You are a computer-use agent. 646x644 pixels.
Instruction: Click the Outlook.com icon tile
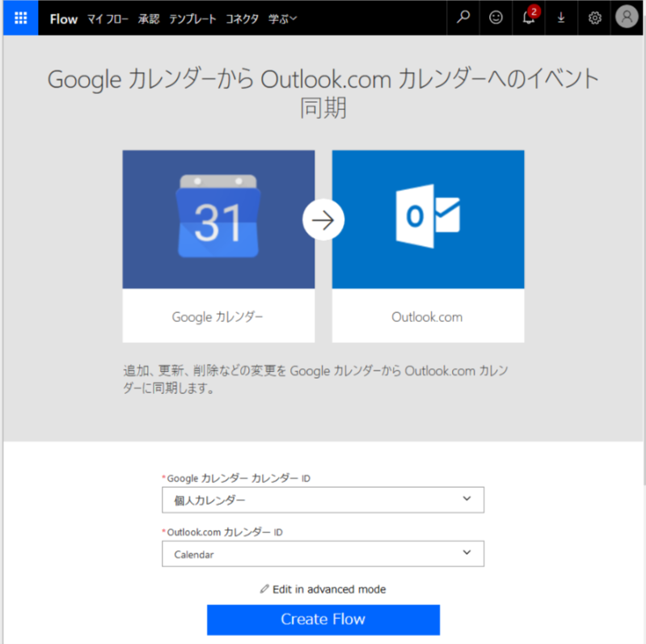click(428, 219)
